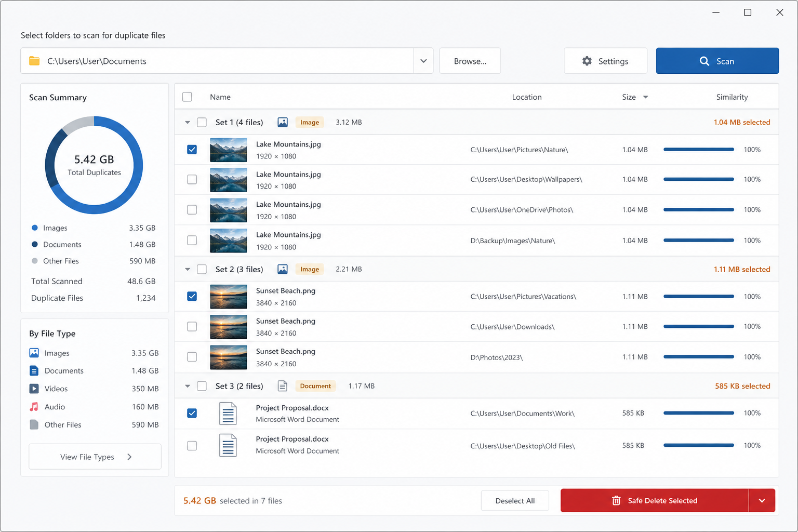
Task: Click the blue Images legend dot in Scan Summary
Action: pos(35,228)
